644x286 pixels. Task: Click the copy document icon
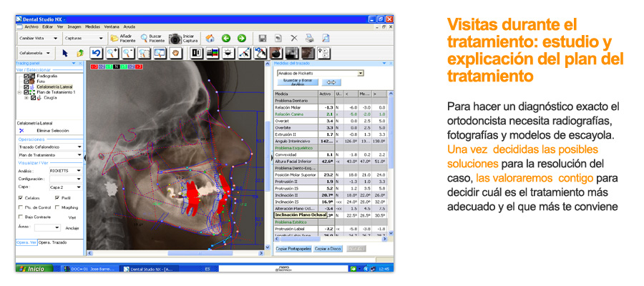pyautogui.click(x=278, y=39)
